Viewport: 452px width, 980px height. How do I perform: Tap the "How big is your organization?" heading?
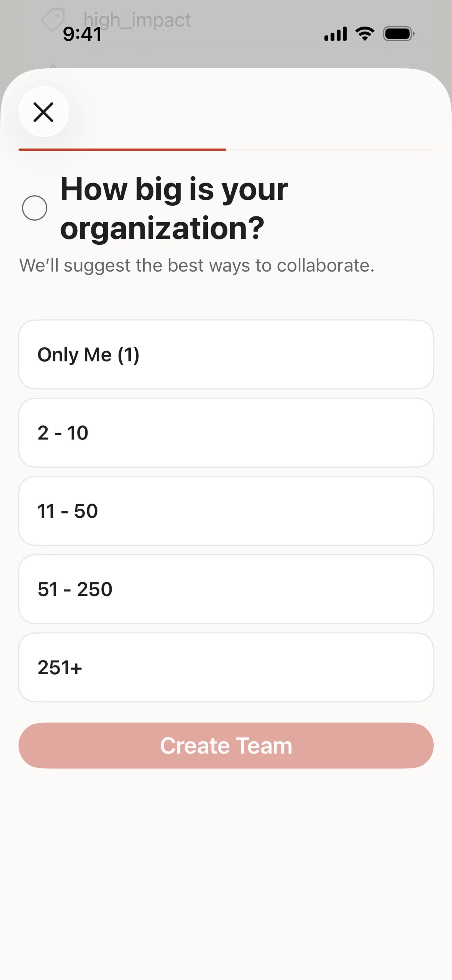click(x=174, y=208)
